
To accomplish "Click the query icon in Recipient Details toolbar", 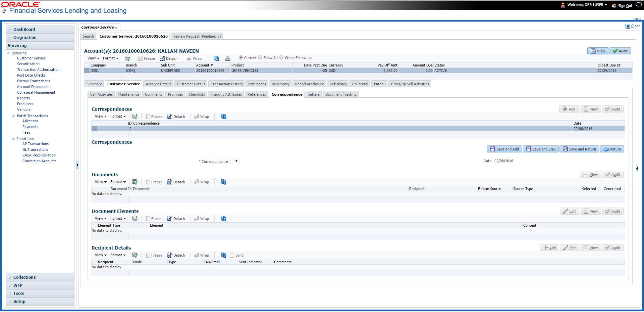I will [135, 255].
